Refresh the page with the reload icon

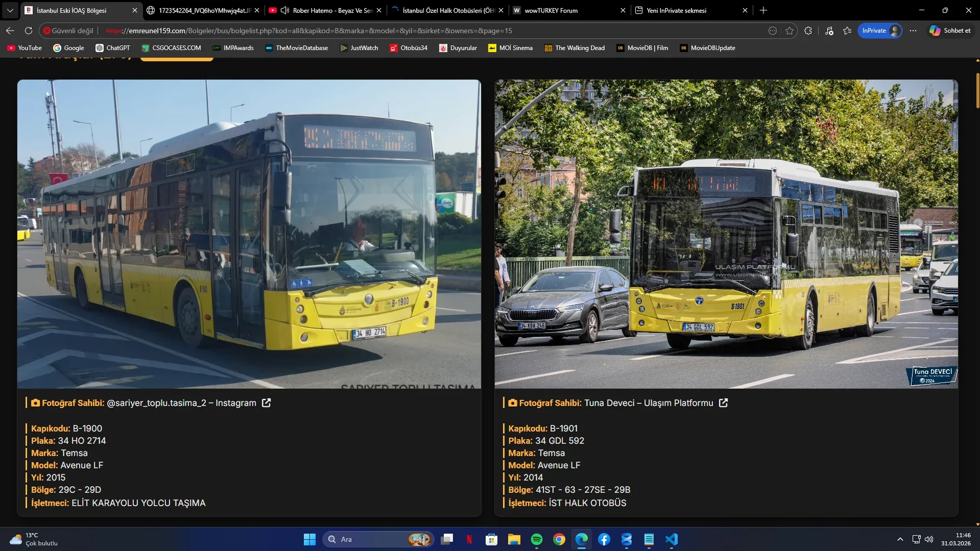pos(29,31)
